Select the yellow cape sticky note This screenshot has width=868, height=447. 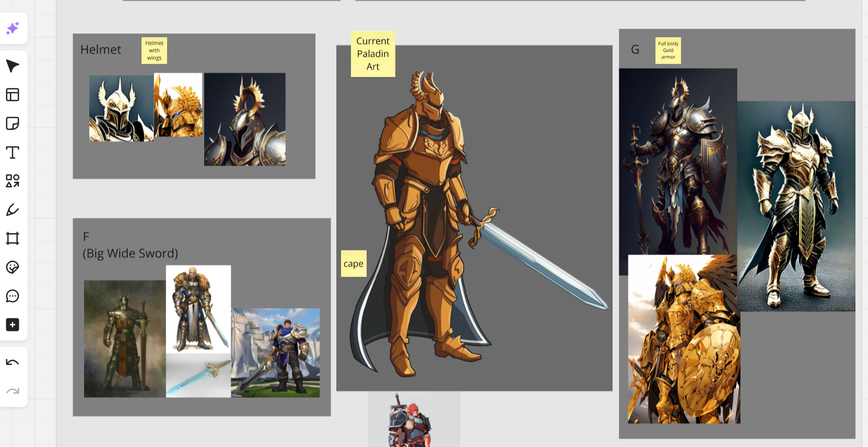coord(354,263)
